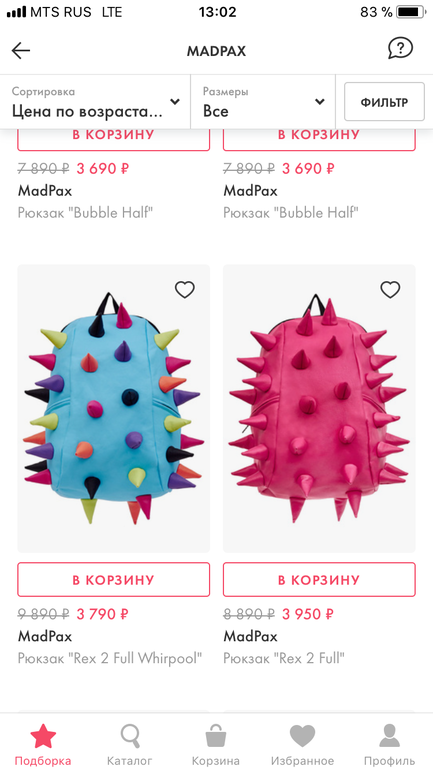433x770 pixels.
Task: Favorite the blue Rex 2 Full Whirpool backpack
Action: [x=185, y=290]
